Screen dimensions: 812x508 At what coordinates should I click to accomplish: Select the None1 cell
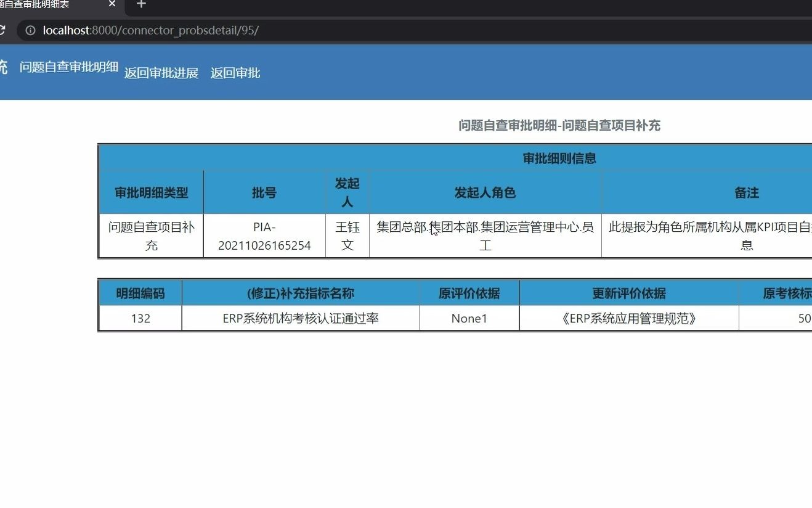pyautogui.click(x=469, y=319)
